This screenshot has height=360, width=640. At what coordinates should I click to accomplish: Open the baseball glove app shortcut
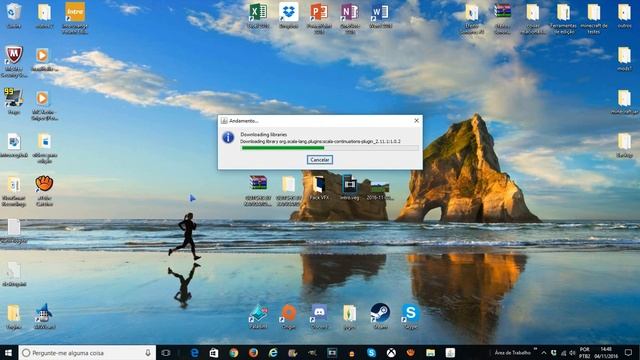coord(44,190)
